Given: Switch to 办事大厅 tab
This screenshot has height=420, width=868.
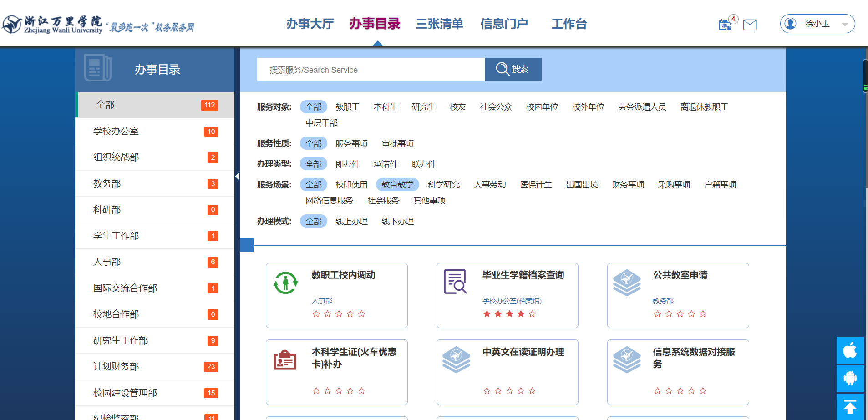Looking at the screenshot, I should (310, 24).
